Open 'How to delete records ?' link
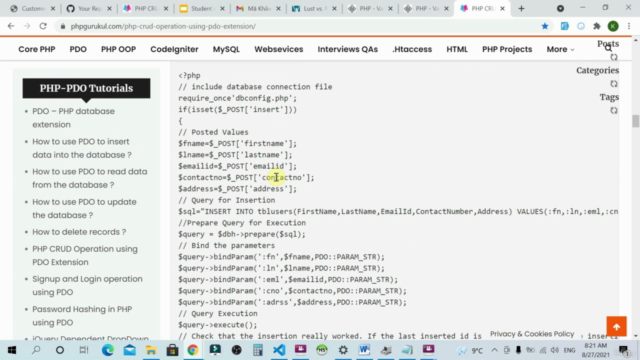Image resolution: width=640 pixels, height=360 pixels. pos(79,232)
